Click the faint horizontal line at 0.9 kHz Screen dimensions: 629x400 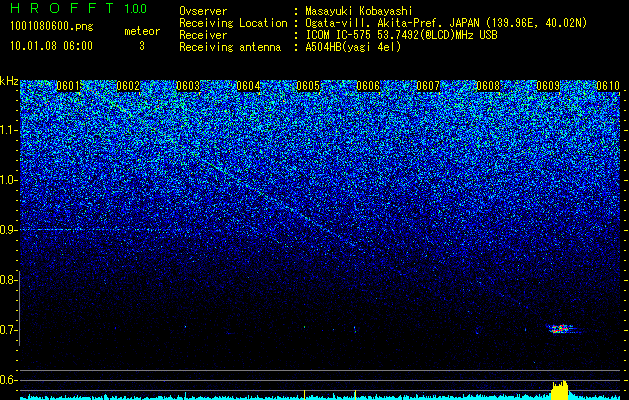100,229
